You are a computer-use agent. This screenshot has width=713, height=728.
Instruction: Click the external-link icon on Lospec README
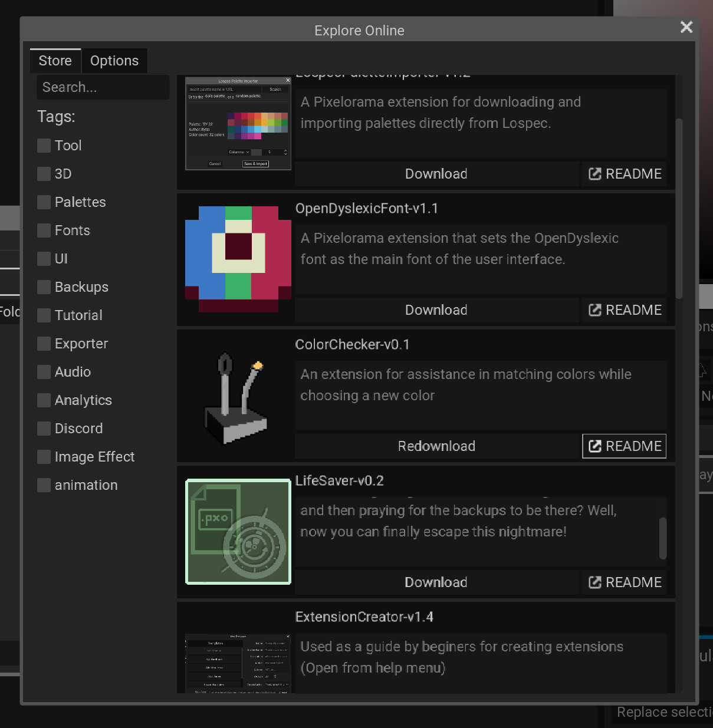click(595, 174)
